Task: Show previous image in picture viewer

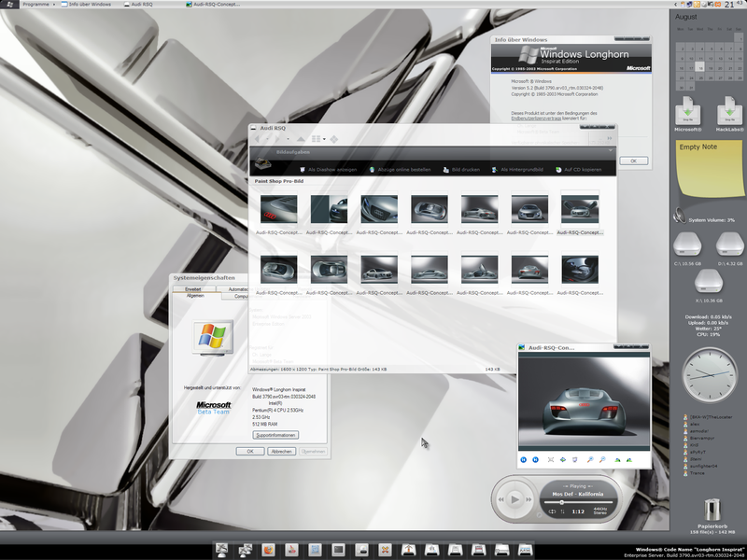Action: (x=523, y=459)
